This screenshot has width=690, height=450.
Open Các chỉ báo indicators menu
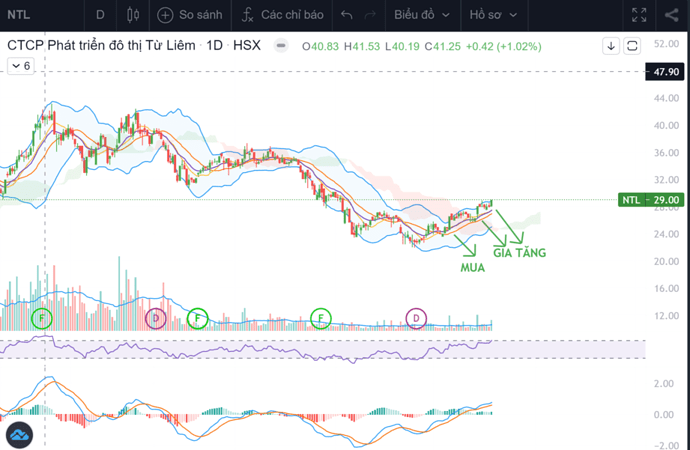282,15
